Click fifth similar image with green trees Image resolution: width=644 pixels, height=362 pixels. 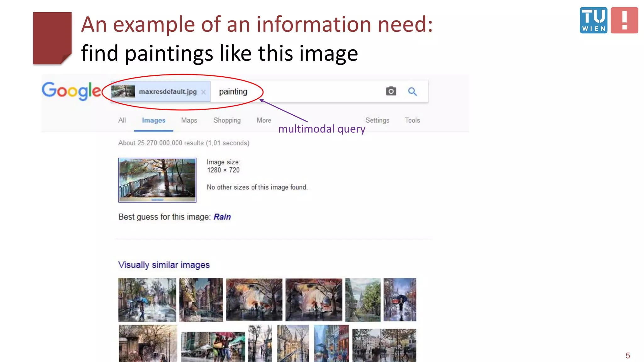click(363, 299)
